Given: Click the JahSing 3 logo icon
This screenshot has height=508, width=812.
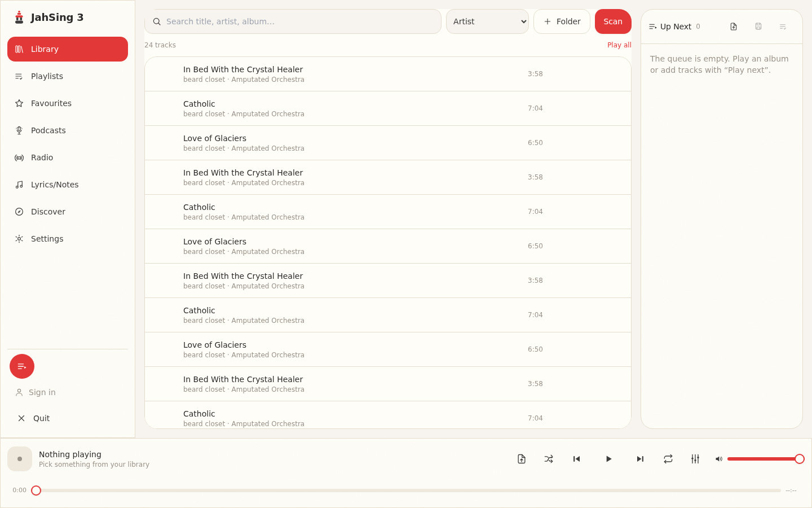Looking at the screenshot, I should 19,17.
